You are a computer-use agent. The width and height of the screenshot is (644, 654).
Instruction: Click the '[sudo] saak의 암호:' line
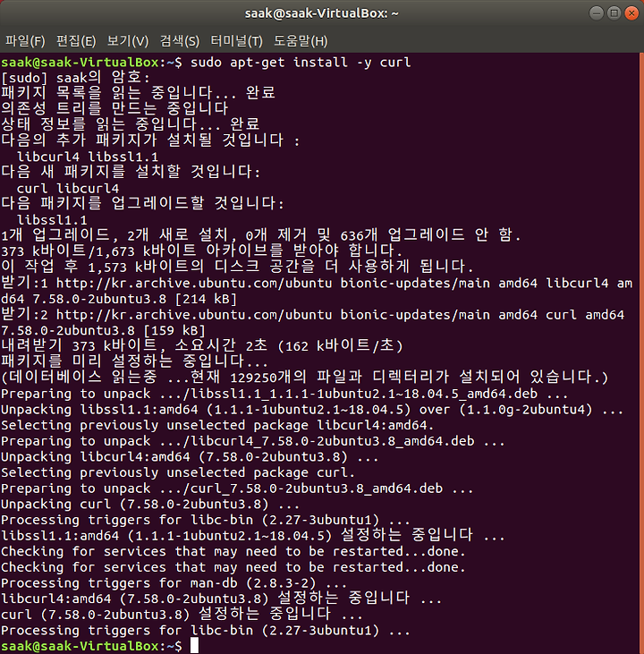point(75,78)
